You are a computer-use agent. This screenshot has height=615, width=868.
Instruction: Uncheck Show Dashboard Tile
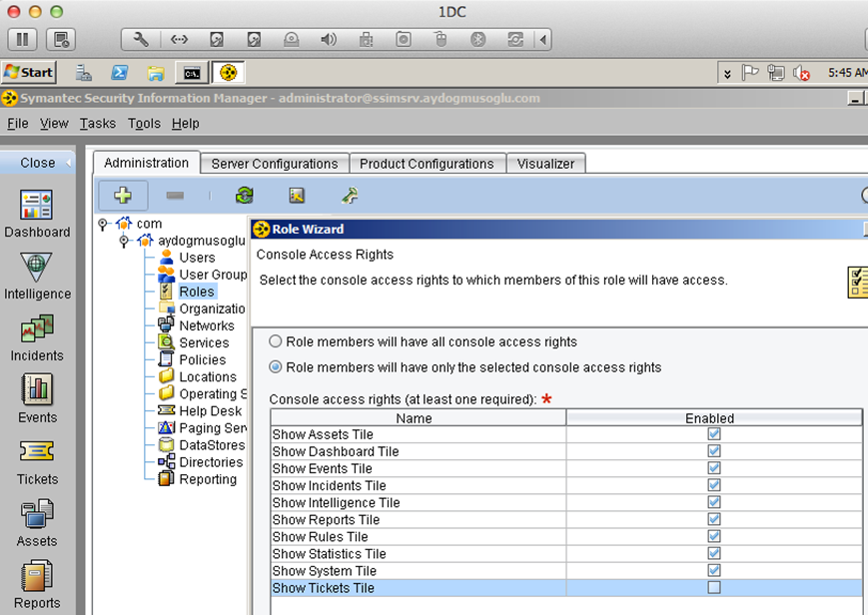coord(714,451)
